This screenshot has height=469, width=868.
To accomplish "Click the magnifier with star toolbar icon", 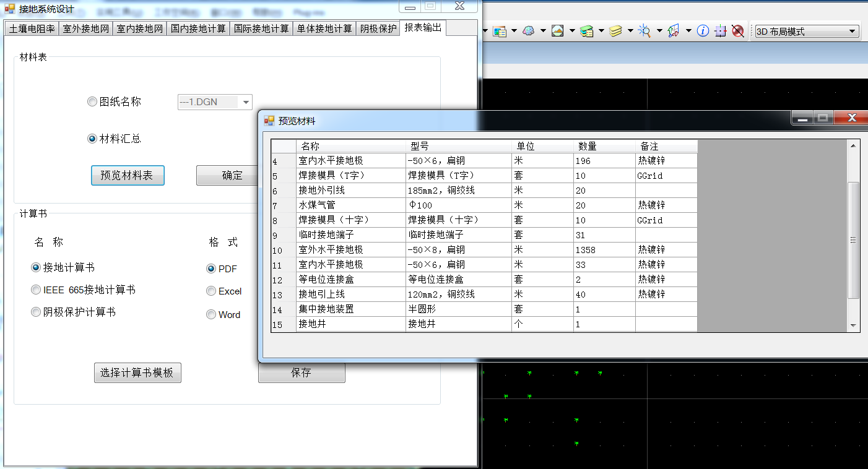I will 644,31.
